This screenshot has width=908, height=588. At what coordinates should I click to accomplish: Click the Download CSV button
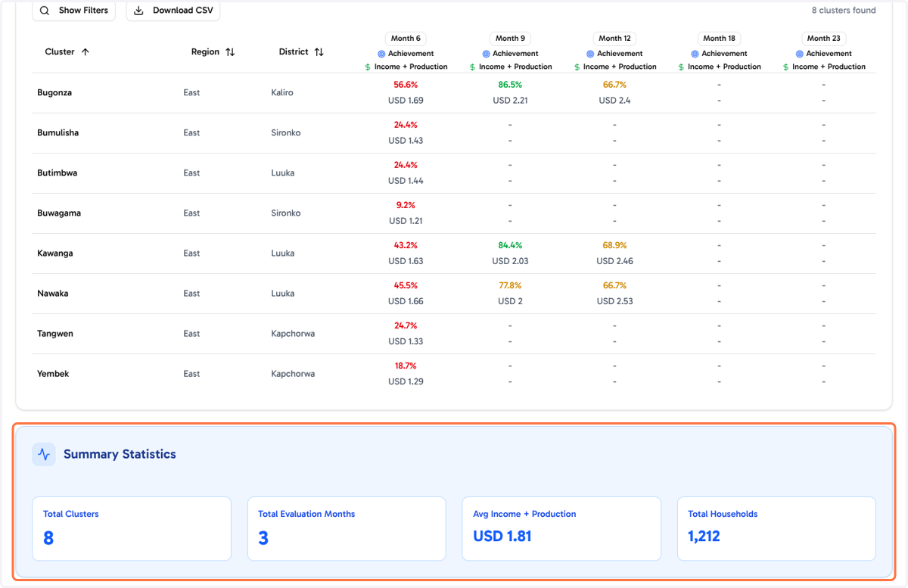173,11
